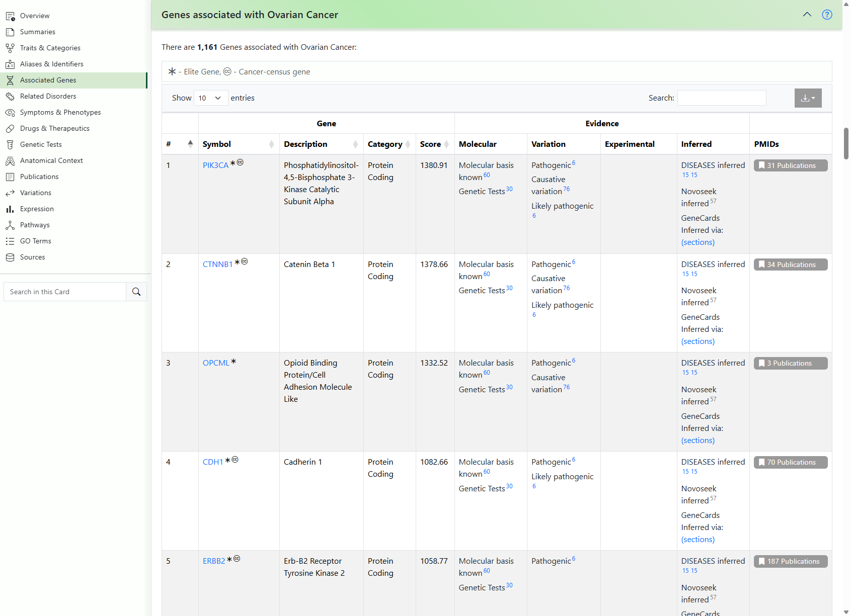Open the Overview sidebar item
850x616 pixels.
pyautogui.click(x=35, y=16)
